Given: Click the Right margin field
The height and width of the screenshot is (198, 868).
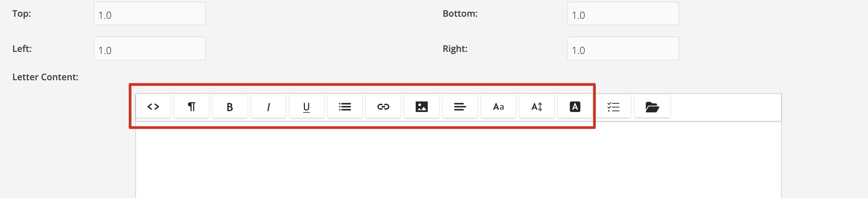Looking at the screenshot, I should (x=623, y=48).
